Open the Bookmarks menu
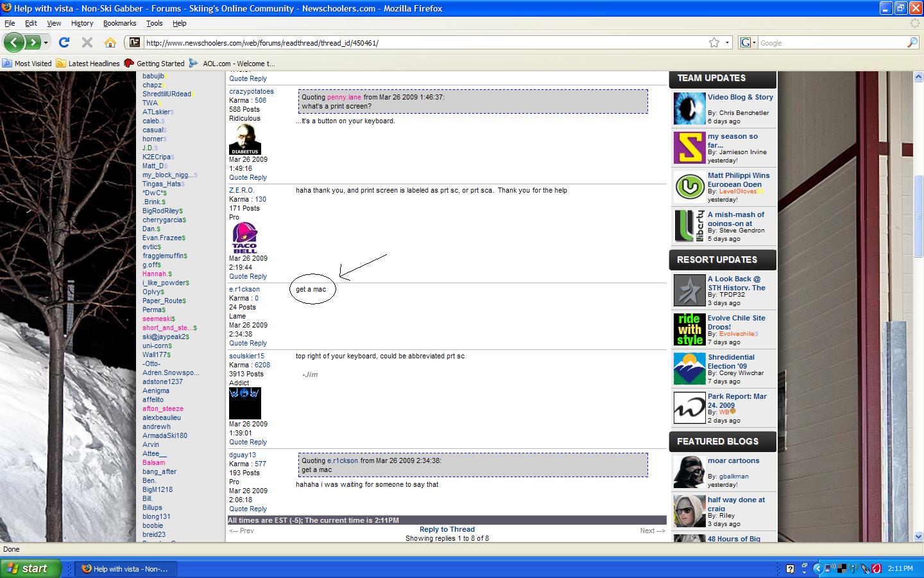Image resolution: width=924 pixels, height=578 pixels. (119, 23)
